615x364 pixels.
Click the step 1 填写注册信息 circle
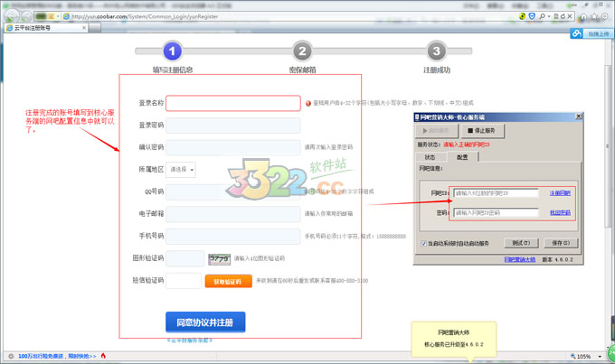tap(172, 51)
